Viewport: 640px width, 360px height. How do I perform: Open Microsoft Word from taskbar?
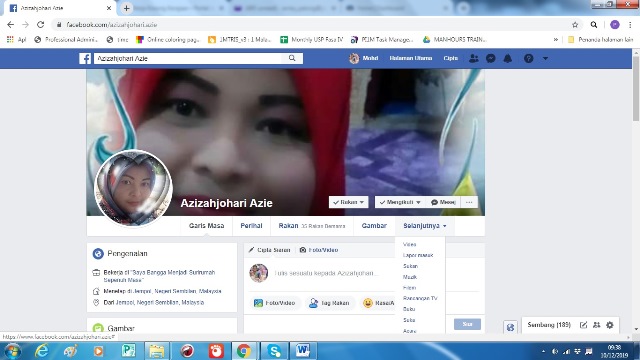coord(303,351)
